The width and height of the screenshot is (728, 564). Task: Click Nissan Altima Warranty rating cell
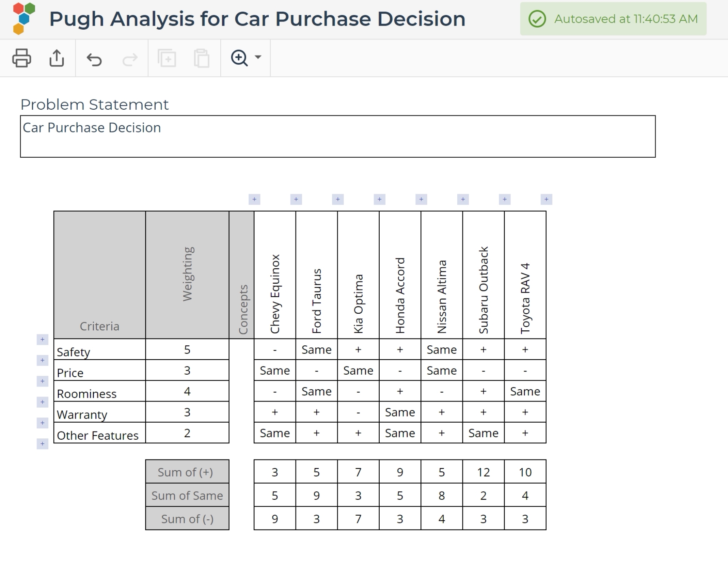tap(442, 412)
